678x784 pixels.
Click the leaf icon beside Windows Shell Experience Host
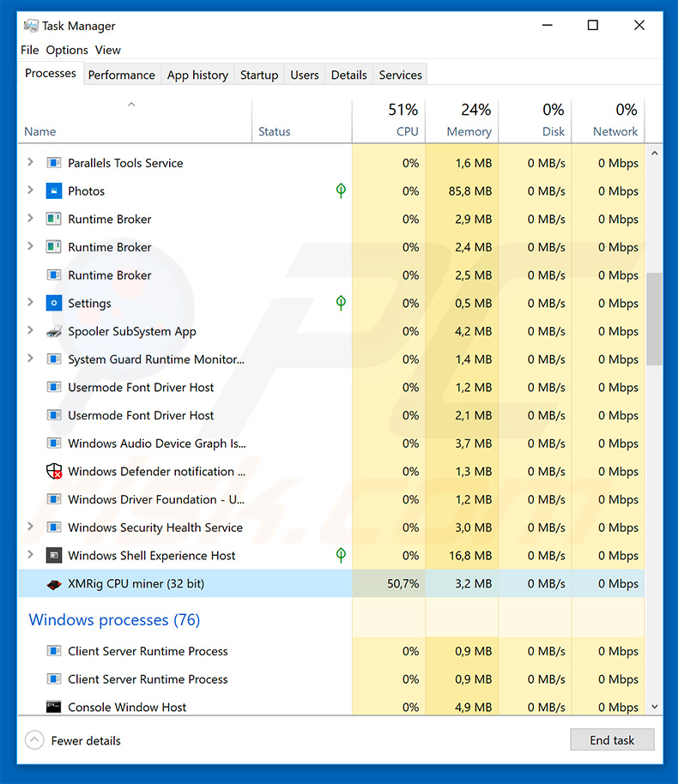[341, 555]
